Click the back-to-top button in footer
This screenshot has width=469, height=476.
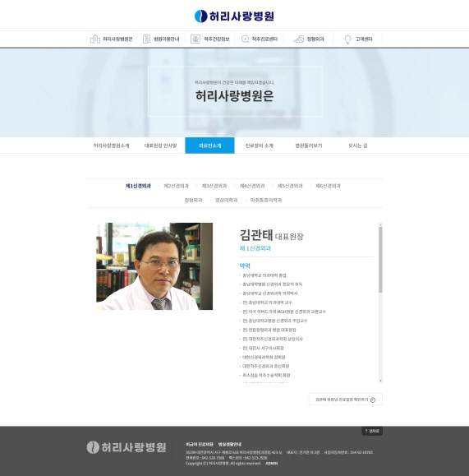pos(372,431)
